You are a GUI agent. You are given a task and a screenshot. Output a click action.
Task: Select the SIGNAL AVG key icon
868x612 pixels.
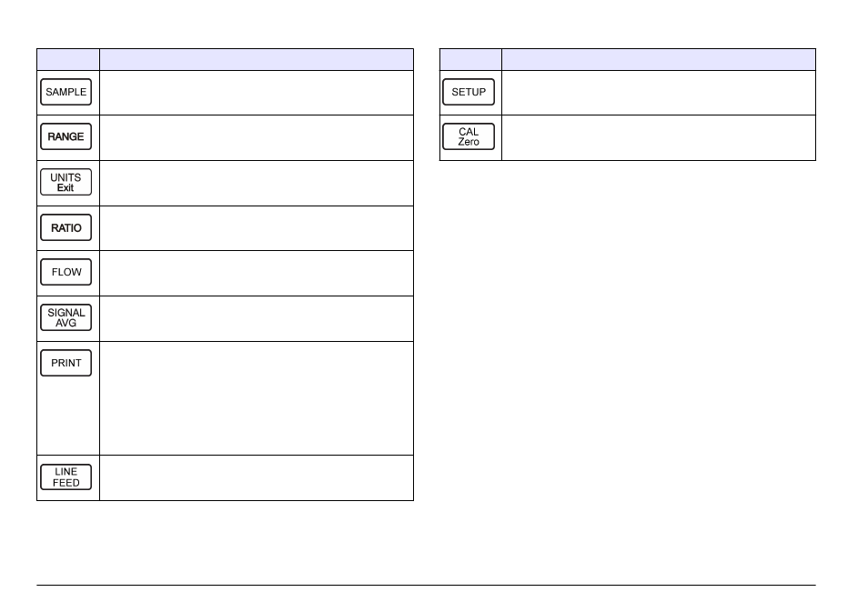click(66, 317)
